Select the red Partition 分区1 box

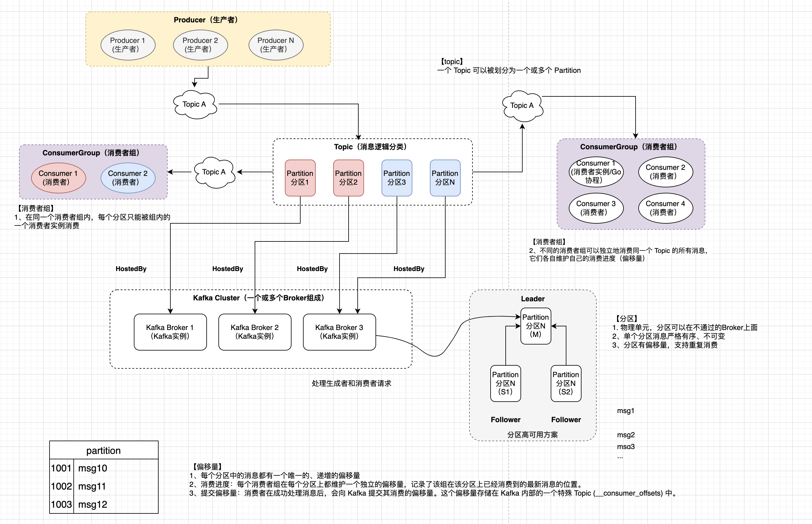pos(300,178)
